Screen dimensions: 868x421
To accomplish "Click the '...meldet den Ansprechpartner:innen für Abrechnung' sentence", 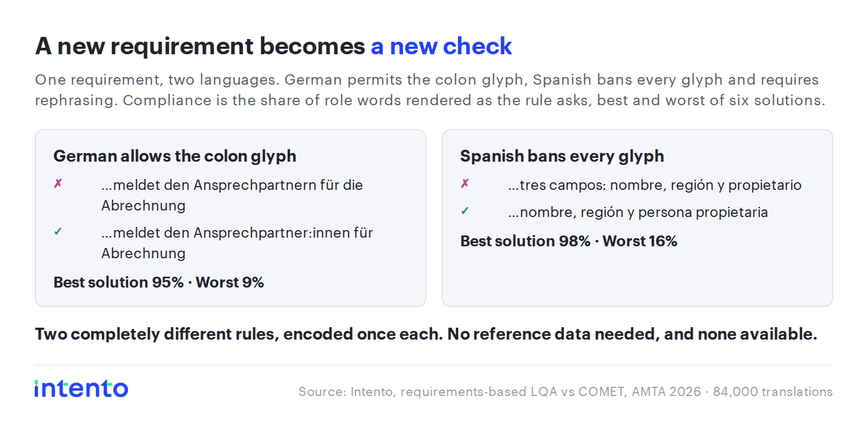I will point(237,243).
